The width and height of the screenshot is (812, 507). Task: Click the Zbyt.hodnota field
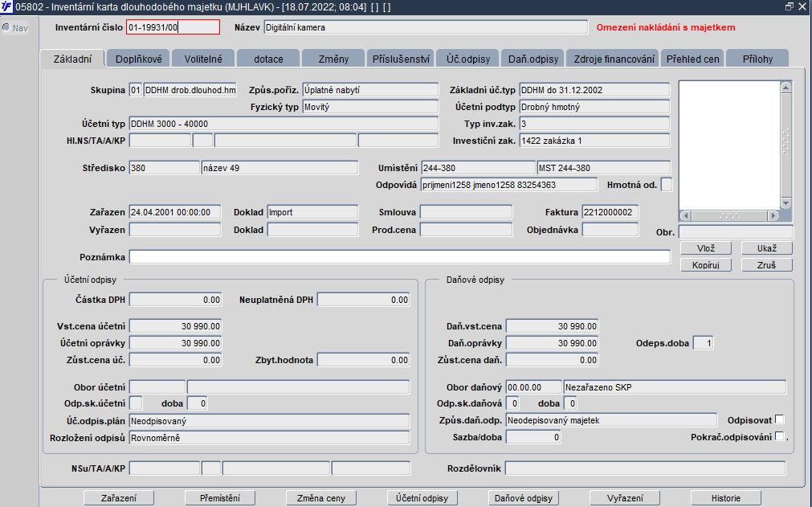[364, 359]
